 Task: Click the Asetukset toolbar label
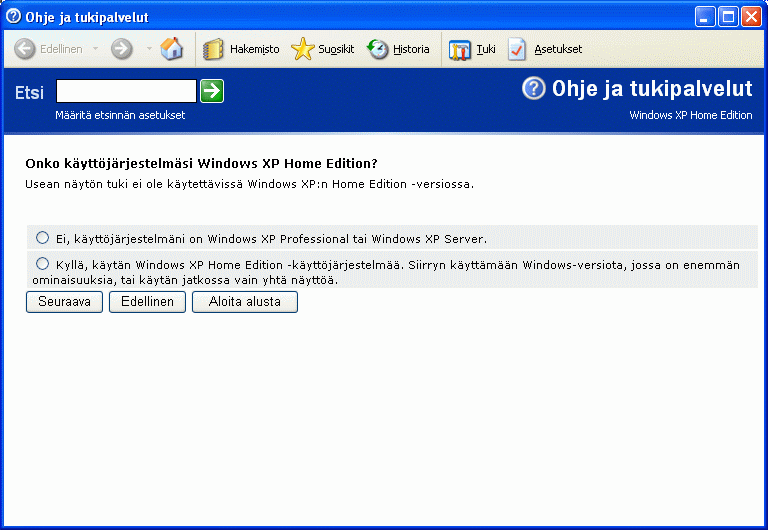click(558, 49)
